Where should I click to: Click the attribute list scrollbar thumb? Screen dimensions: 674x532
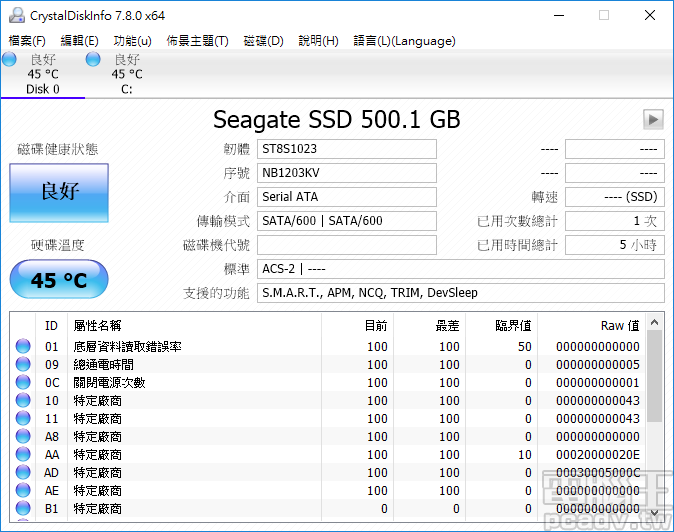655,376
